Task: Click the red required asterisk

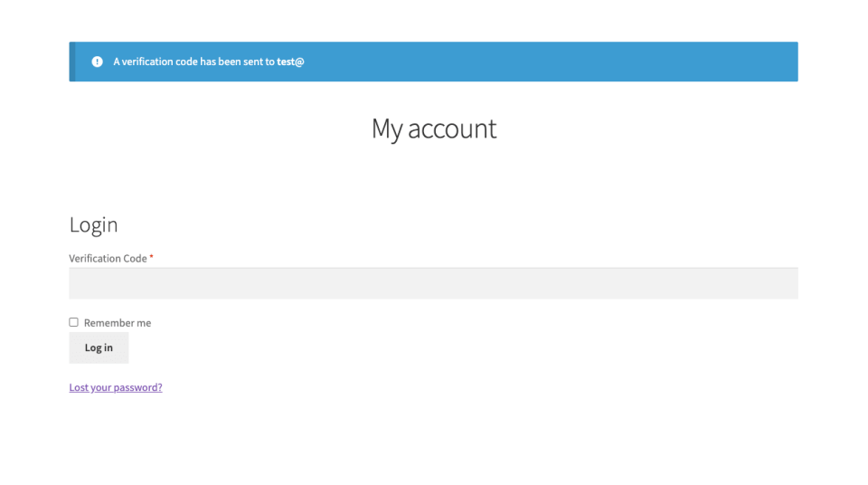Action: click(151, 257)
